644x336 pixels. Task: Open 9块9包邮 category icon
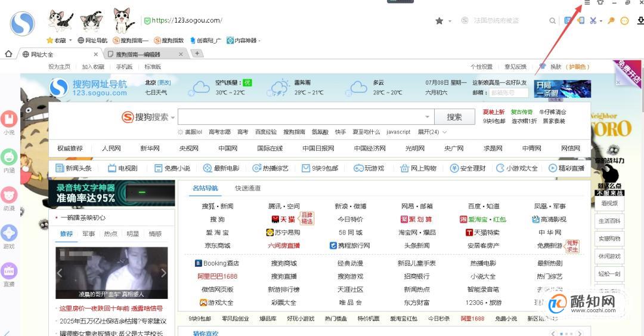click(320, 168)
